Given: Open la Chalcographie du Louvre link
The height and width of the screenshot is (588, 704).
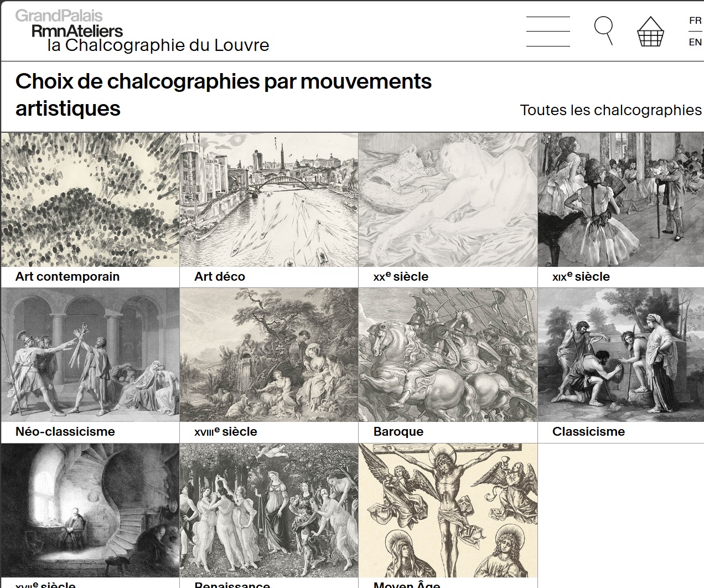Looking at the screenshot, I should (158, 45).
